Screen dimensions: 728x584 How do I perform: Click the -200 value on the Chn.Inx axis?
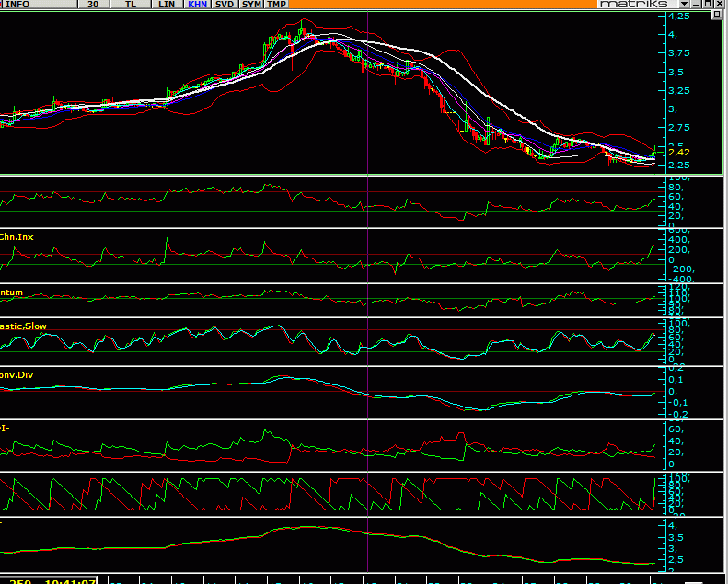pos(682,269)
